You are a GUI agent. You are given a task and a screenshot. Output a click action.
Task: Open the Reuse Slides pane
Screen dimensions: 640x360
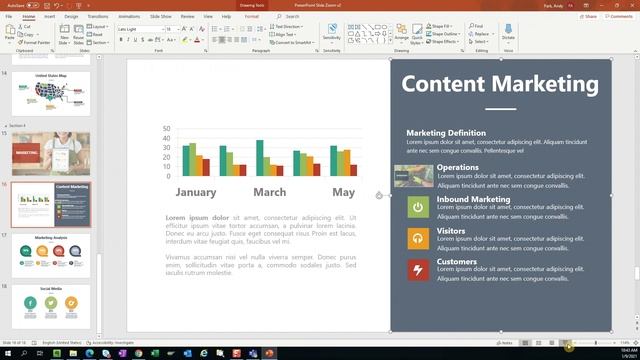coord(78,34)
